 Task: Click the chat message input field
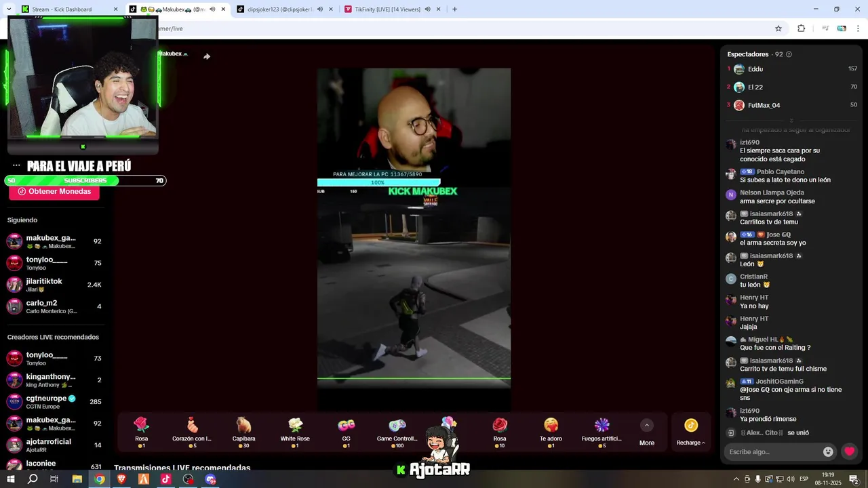point(773,451)
